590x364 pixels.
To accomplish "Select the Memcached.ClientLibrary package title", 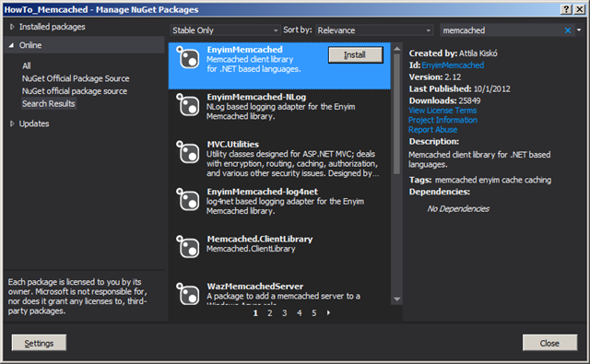I will click(260, 240).
